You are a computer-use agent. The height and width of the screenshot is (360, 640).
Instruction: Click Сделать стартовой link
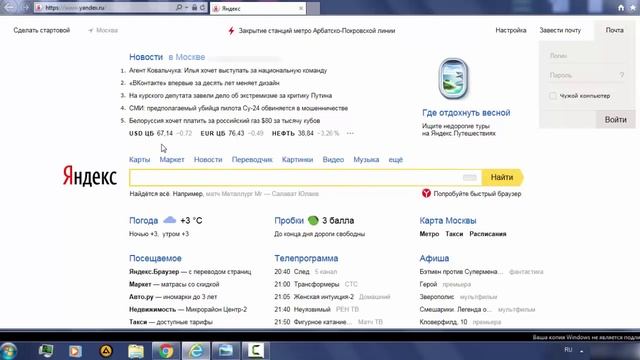coord(42,30)
